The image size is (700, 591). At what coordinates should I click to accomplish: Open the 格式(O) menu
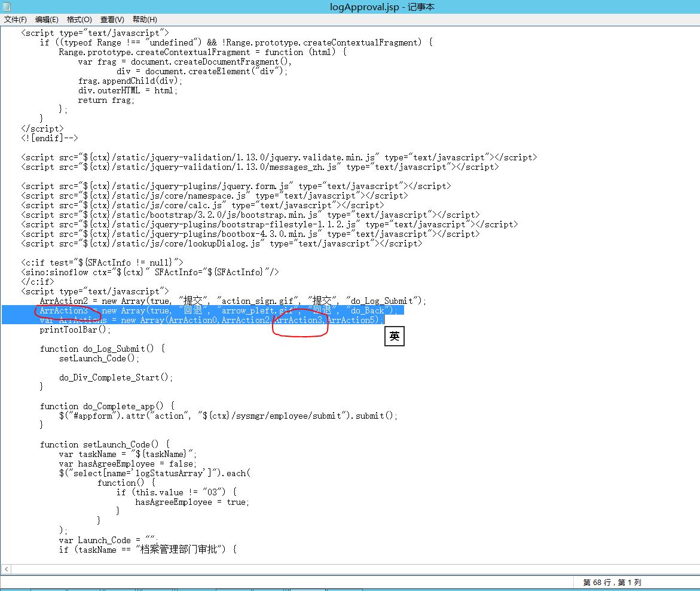79,20
